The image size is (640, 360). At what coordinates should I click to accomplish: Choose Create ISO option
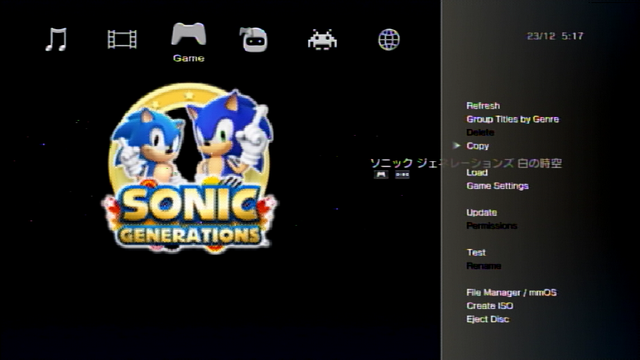pyautogui.click(x=490, y=306)
